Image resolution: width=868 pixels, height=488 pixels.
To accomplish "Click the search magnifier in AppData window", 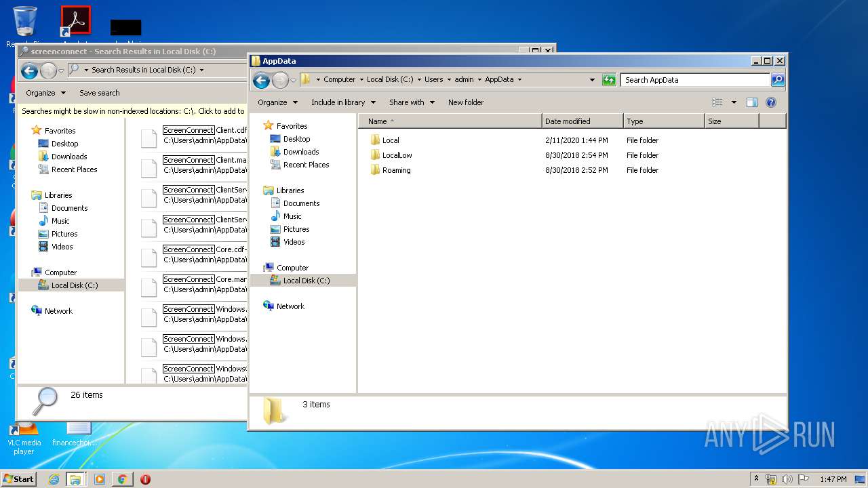I will point(778,80).
